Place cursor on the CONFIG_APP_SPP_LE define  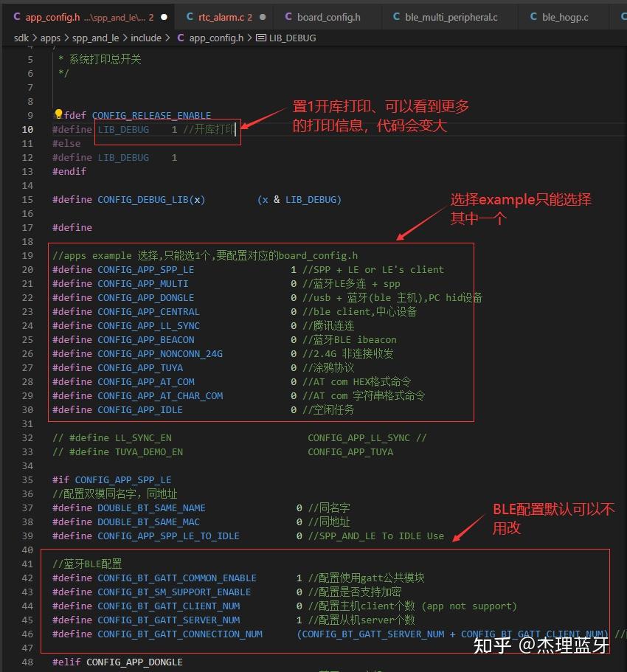[x=148, y=269]
